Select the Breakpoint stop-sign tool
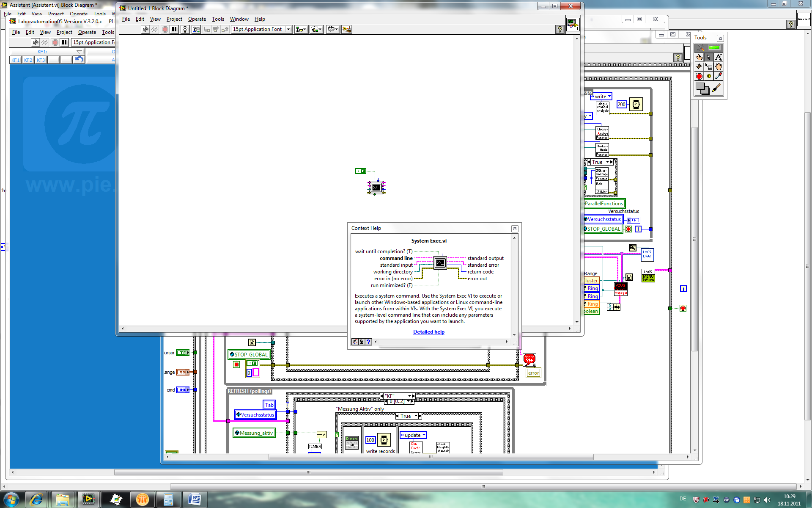Image resolution: width=812 pixels, height=508 pixels. [699, 76]
